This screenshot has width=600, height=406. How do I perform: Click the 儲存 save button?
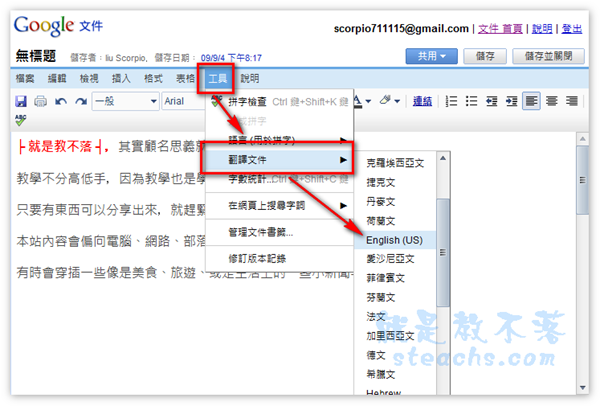pyautogui.click(x=485, y=56)
